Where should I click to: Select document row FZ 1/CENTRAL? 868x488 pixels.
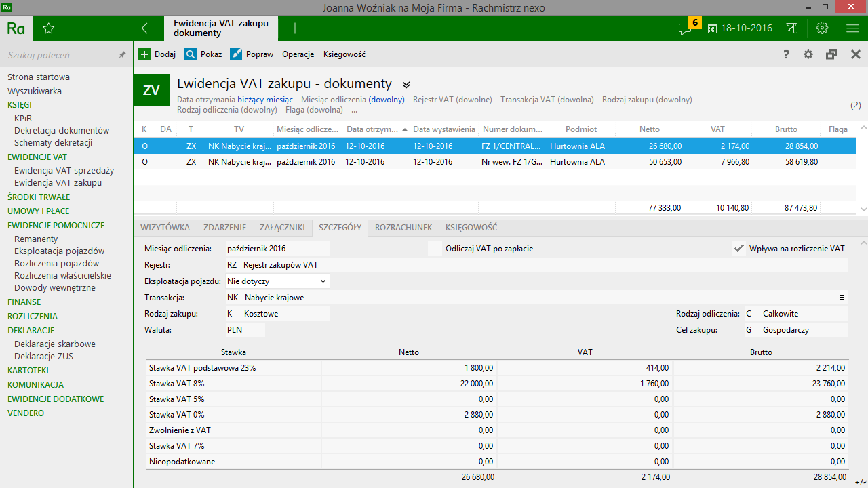pos(495,146)
